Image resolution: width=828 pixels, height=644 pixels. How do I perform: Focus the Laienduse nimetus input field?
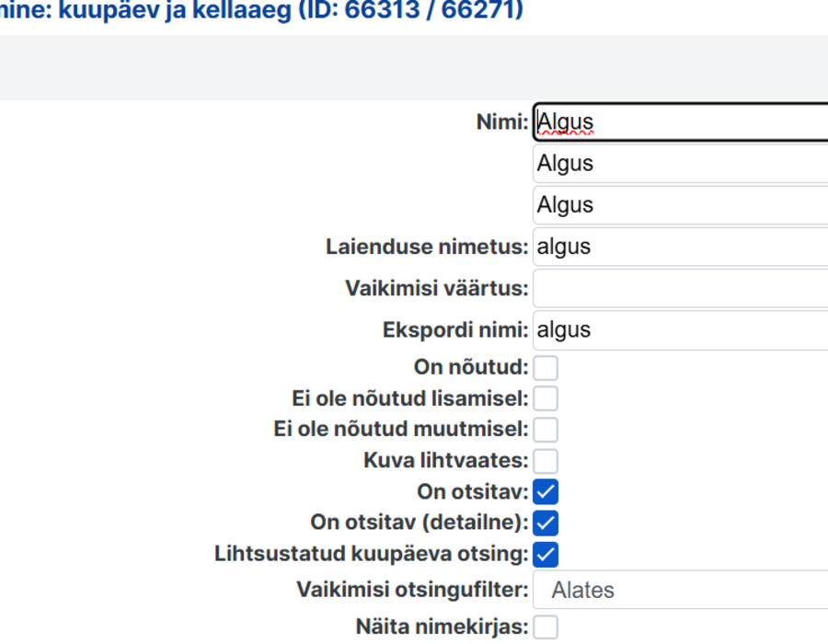681,247
